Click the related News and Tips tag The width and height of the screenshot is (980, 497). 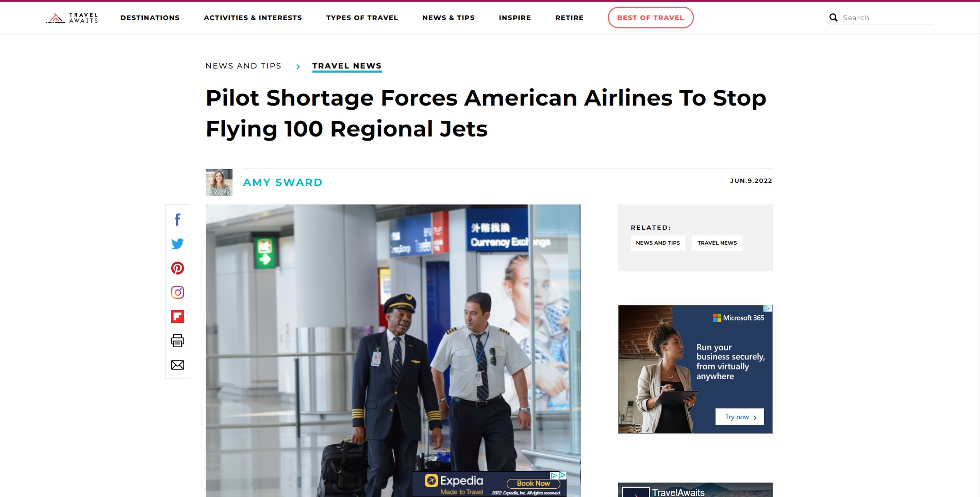click(x=658, y=243)
